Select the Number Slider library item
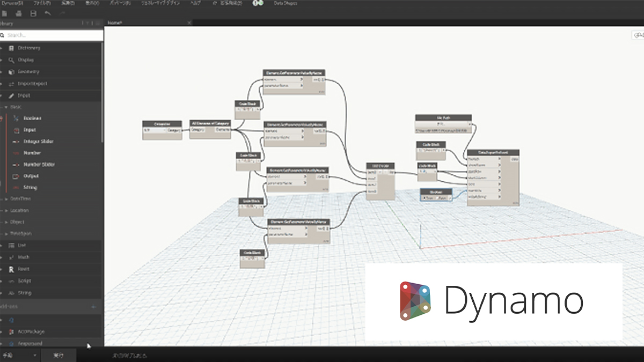This screenshot has height=362, width=644. coord(39,165)
